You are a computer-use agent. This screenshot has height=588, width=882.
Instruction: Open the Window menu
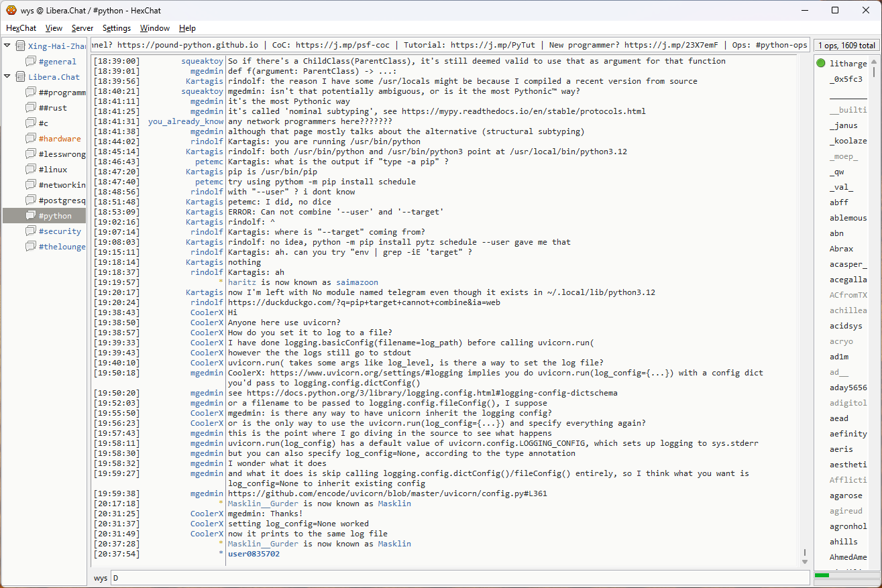[155, 28]
